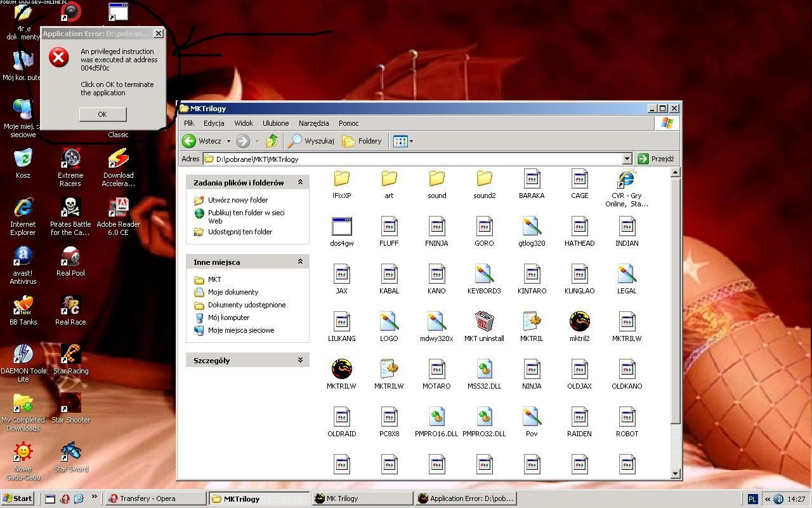812x508 pixels.
Task: Select the MSS32.DLL file
Action: click(x=484, y=370)
